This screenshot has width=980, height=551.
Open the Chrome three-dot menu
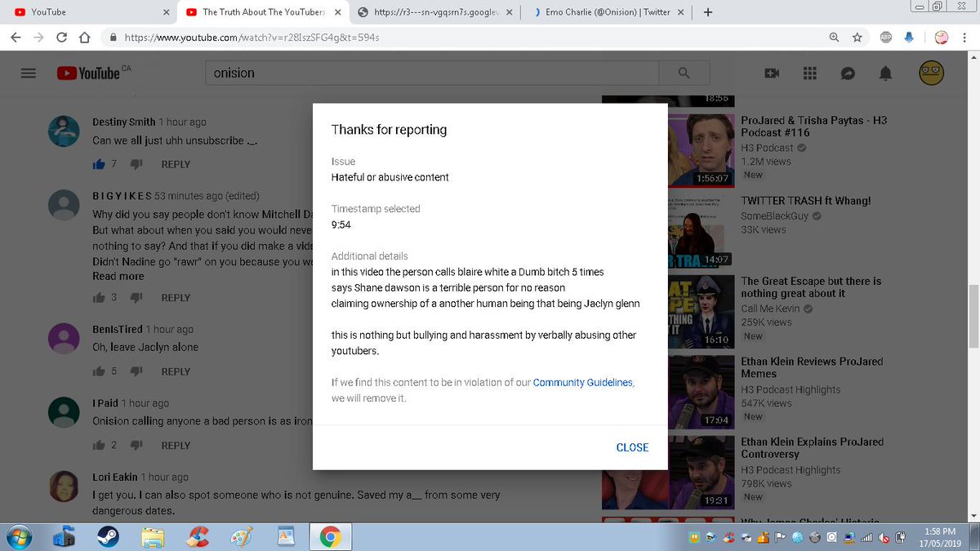coord(965,38)
